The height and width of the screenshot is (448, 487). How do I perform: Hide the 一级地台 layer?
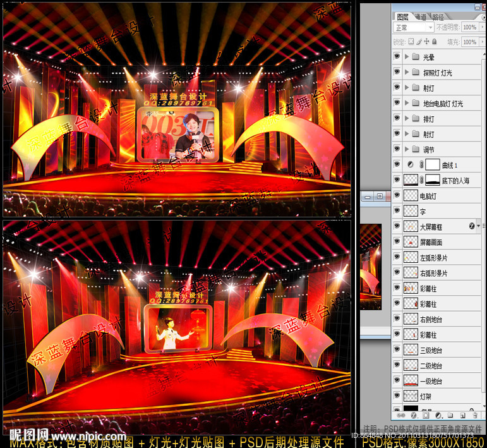pyautogui.click(x=397, y=380)
